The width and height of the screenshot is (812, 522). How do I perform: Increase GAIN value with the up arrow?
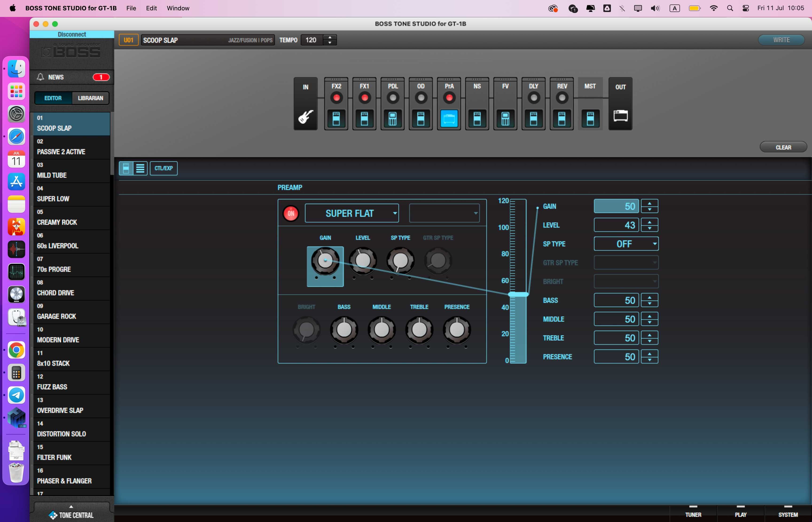tap(649, 203)
